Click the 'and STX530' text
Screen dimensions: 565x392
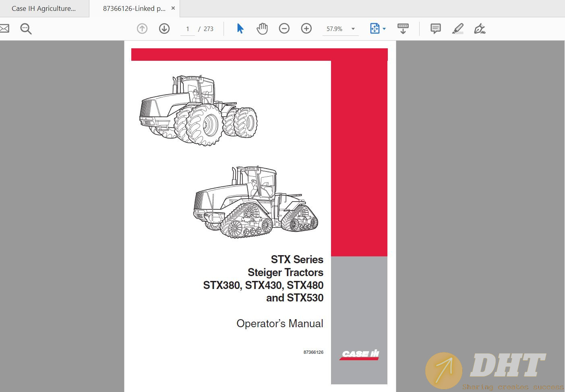(295, 298)
